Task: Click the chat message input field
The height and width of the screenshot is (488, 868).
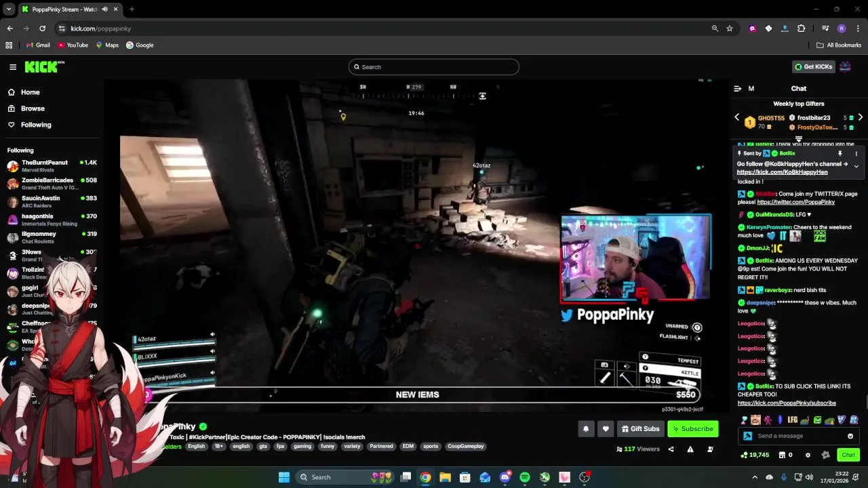Action: pyautogui.click(x=799, y=436)
